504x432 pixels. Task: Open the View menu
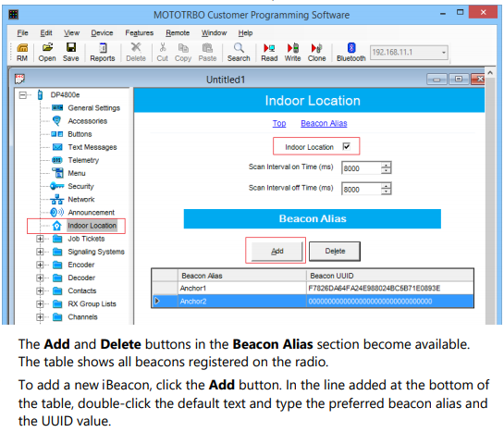point(71,32)
